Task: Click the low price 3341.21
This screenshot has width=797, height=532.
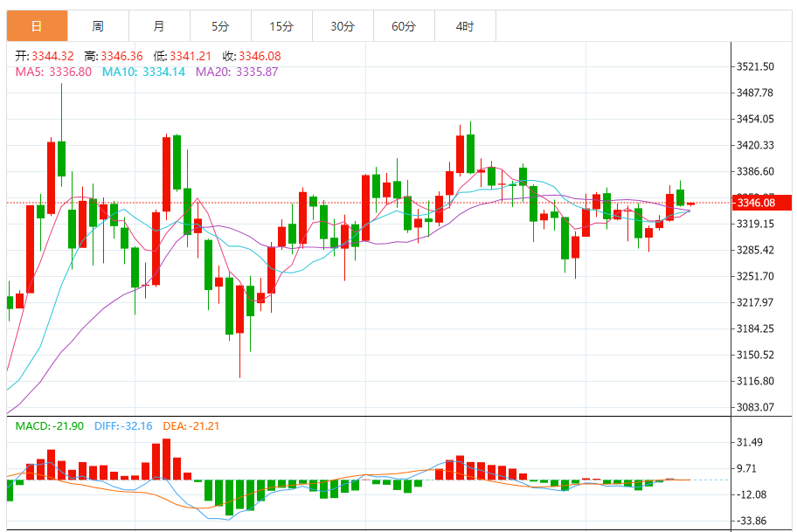Action: (x=191, y=56)
